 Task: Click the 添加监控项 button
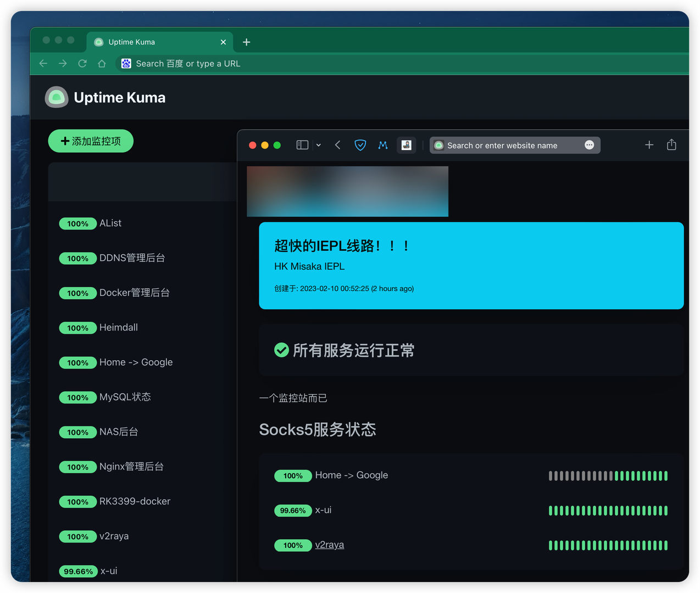coord(91,141)
